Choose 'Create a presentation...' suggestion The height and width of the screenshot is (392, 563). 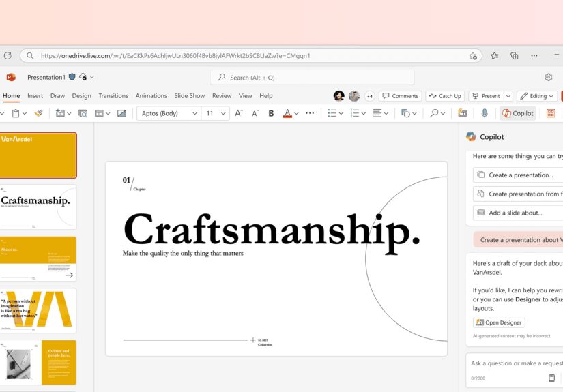coord(518,175)
